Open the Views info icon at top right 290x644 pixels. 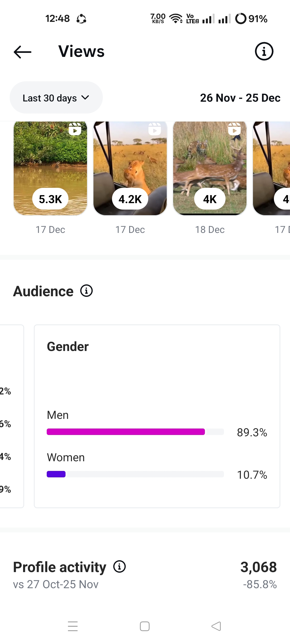264,51
